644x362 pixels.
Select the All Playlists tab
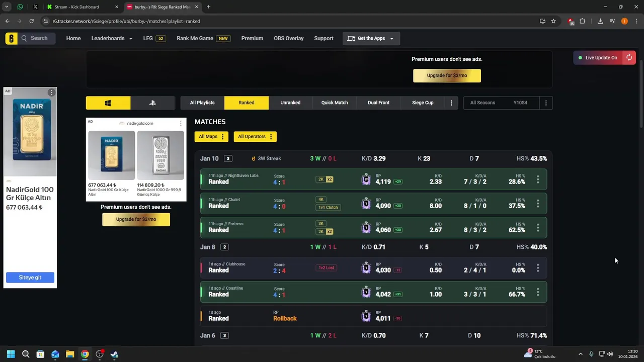pos(202,103)
